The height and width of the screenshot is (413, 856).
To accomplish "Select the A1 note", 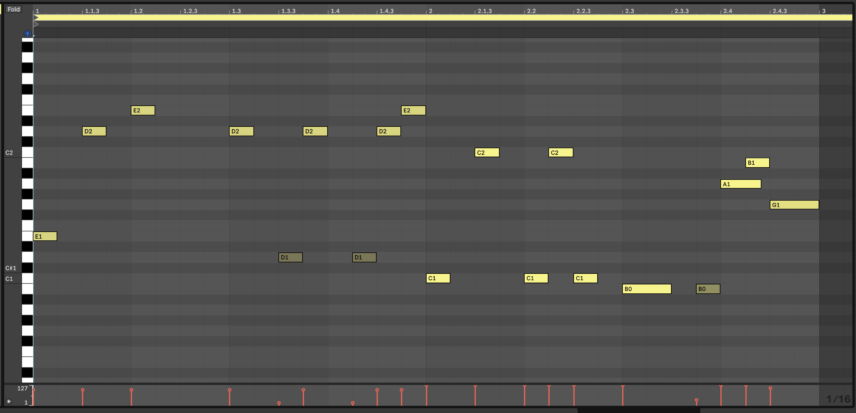I will [740, 184].
